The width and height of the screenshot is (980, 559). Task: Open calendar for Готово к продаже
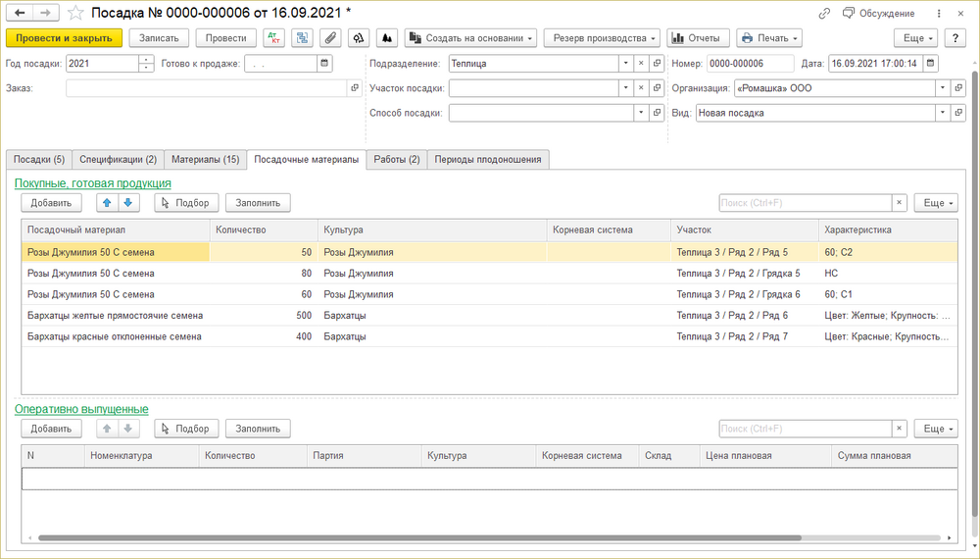[x=323, y=63]
